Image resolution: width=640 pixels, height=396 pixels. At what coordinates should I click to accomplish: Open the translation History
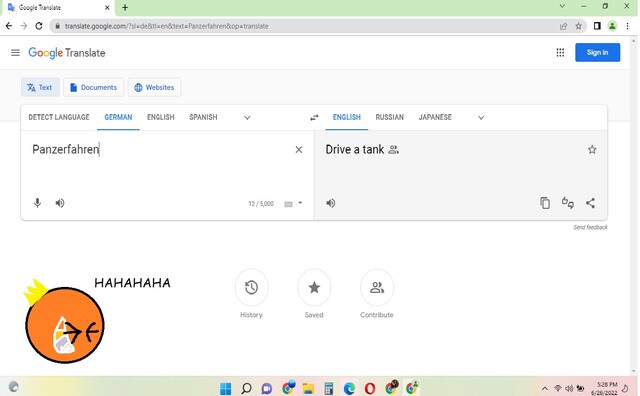tap(251, 294)
